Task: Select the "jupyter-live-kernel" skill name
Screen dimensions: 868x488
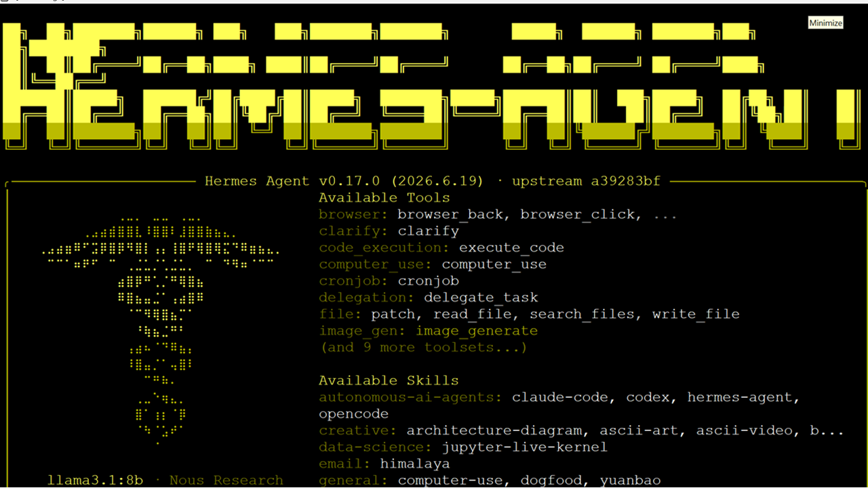Action: (525, 447)
